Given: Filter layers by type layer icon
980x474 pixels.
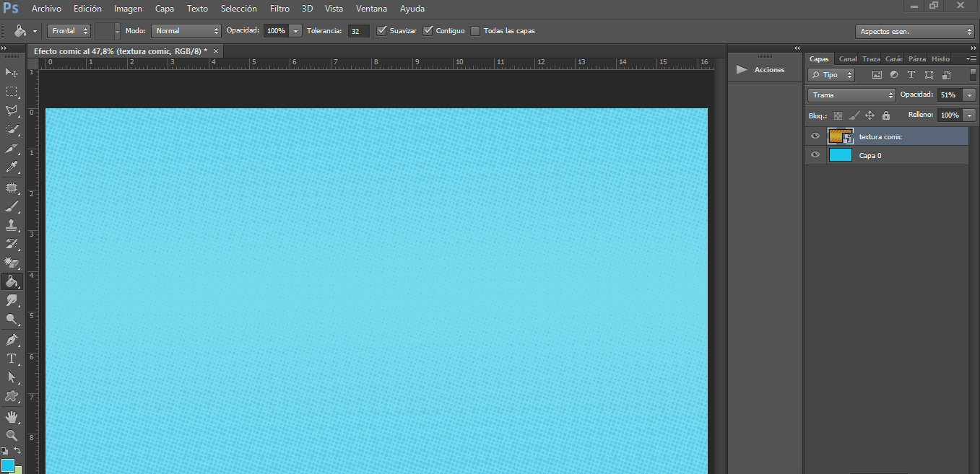Looking at the screenshot, I should pyautogui.click(x=911, y=74).
